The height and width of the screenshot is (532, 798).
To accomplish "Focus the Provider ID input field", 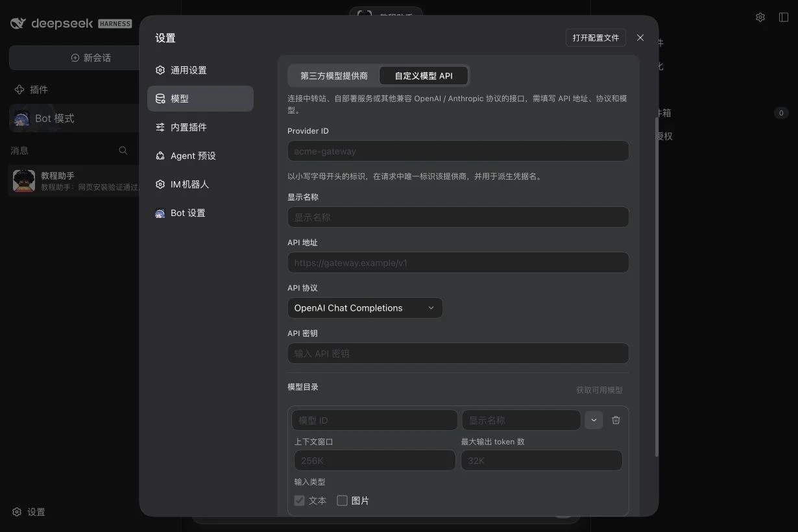I will (458, 151).
